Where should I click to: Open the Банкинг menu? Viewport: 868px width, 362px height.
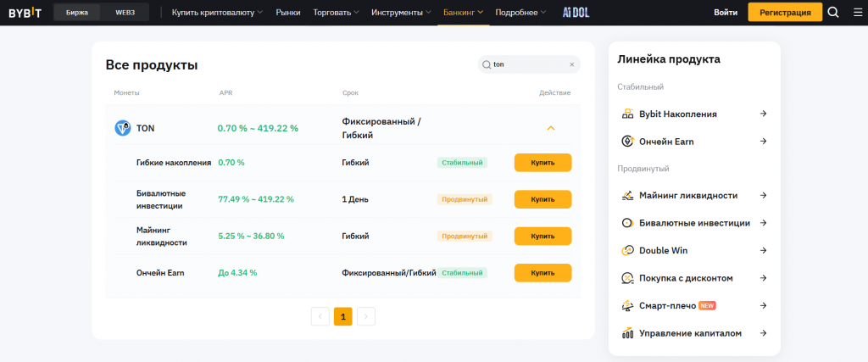pyautogui.click(x=463, y=13)
